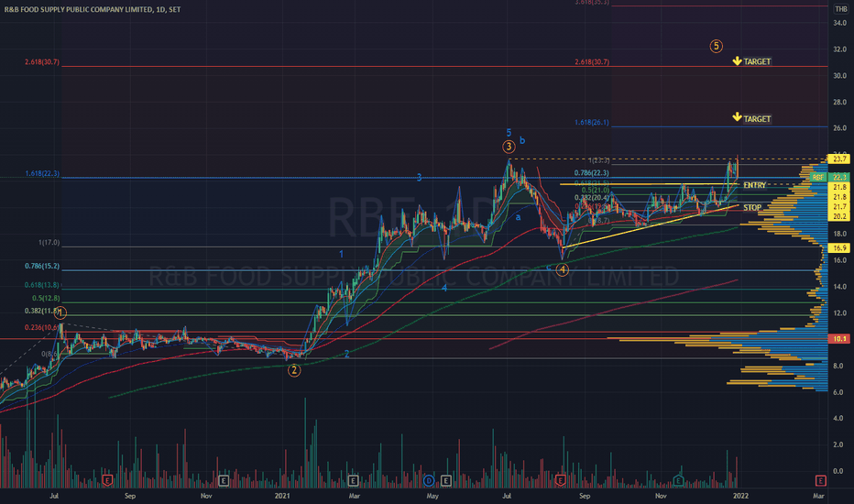Open the blue dividend D marker

point(429,480)
